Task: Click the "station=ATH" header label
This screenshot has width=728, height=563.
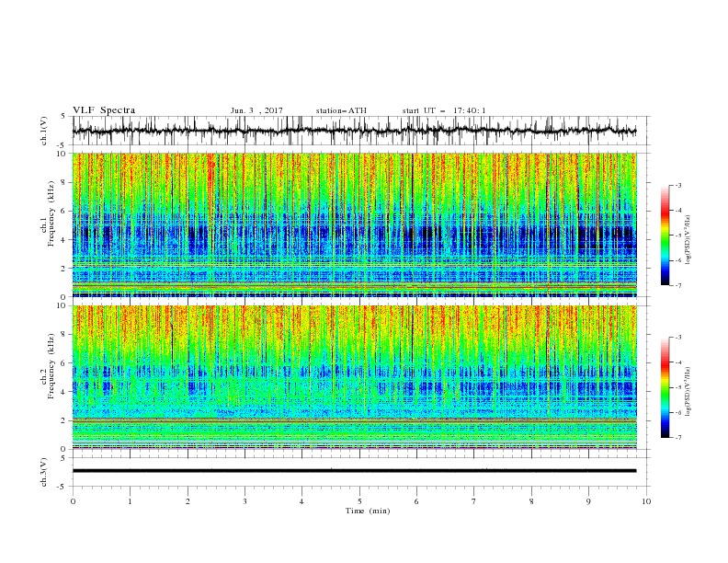Action: (x=341, y=110)
